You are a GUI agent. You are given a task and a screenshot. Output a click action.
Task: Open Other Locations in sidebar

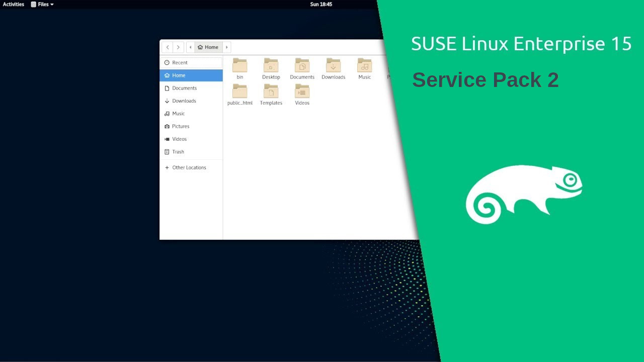(x=191, y=167)
